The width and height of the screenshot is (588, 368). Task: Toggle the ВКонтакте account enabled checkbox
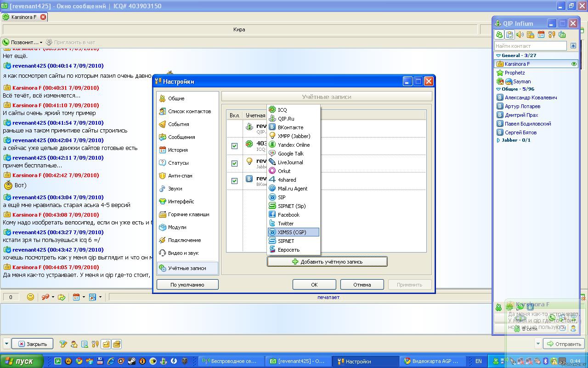click(234, 181)
